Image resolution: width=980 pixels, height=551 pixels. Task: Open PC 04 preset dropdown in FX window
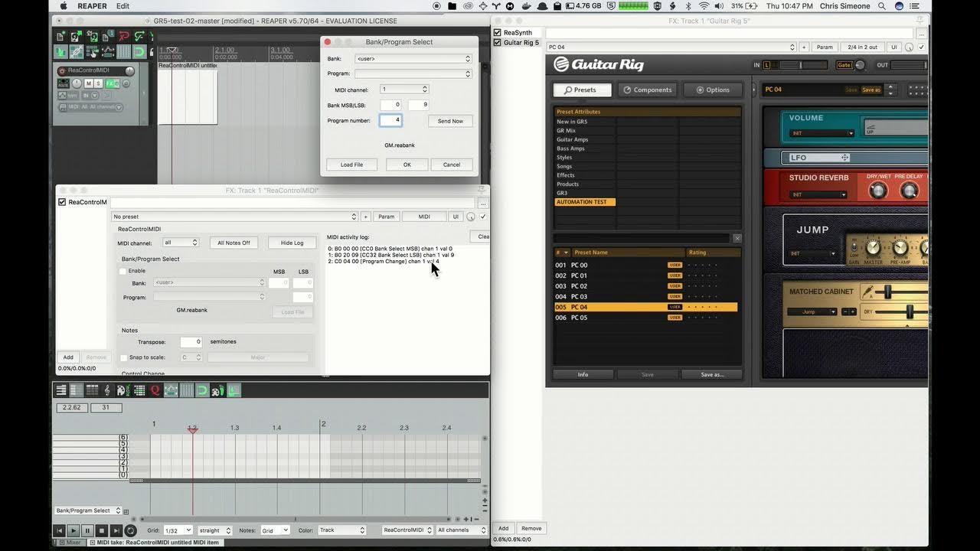click(671, 47)
